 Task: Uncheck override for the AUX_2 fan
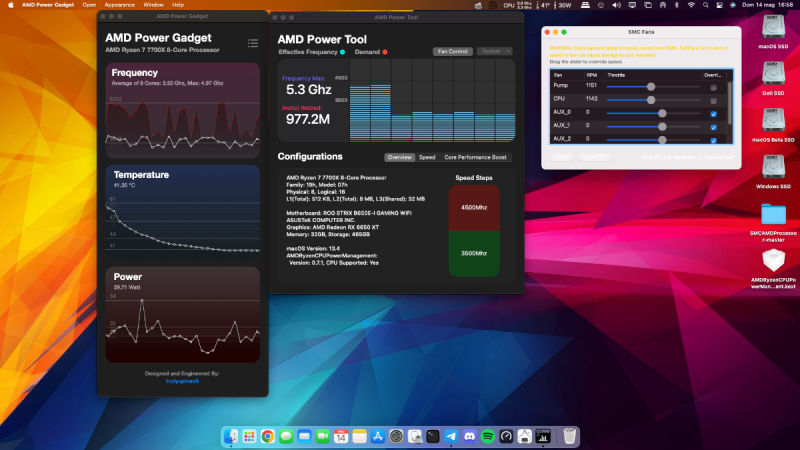coord(713,140)
